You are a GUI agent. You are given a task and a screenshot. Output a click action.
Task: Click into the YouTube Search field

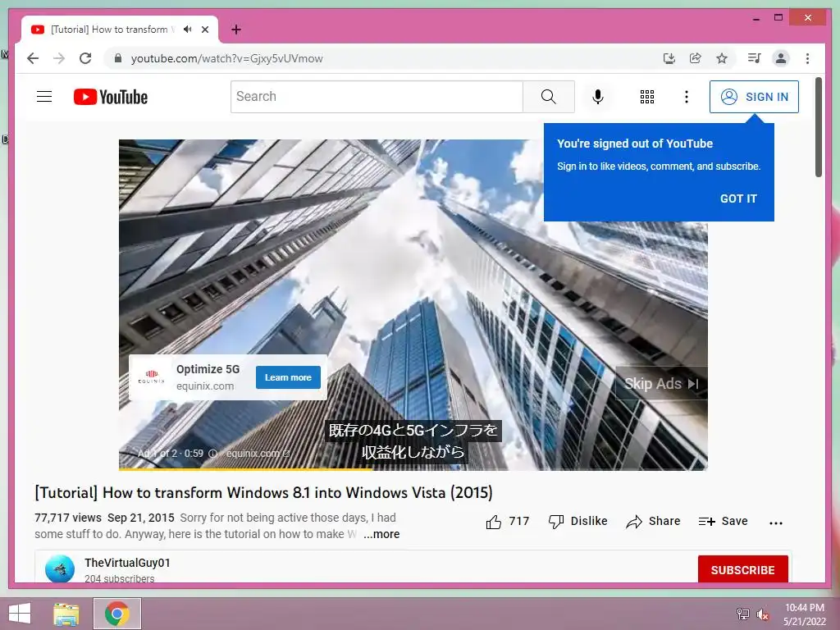(377, 97)
